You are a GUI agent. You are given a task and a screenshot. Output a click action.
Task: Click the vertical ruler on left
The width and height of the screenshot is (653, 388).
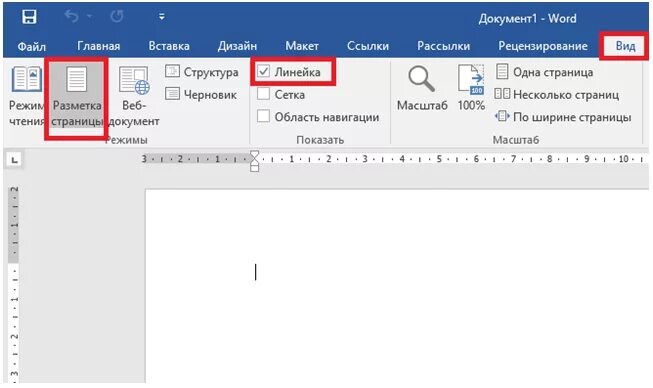14,284
